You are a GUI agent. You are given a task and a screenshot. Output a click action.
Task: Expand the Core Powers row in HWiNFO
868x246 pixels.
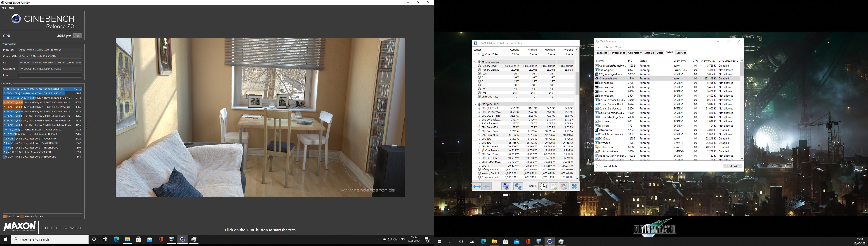[x=479, y=151]
